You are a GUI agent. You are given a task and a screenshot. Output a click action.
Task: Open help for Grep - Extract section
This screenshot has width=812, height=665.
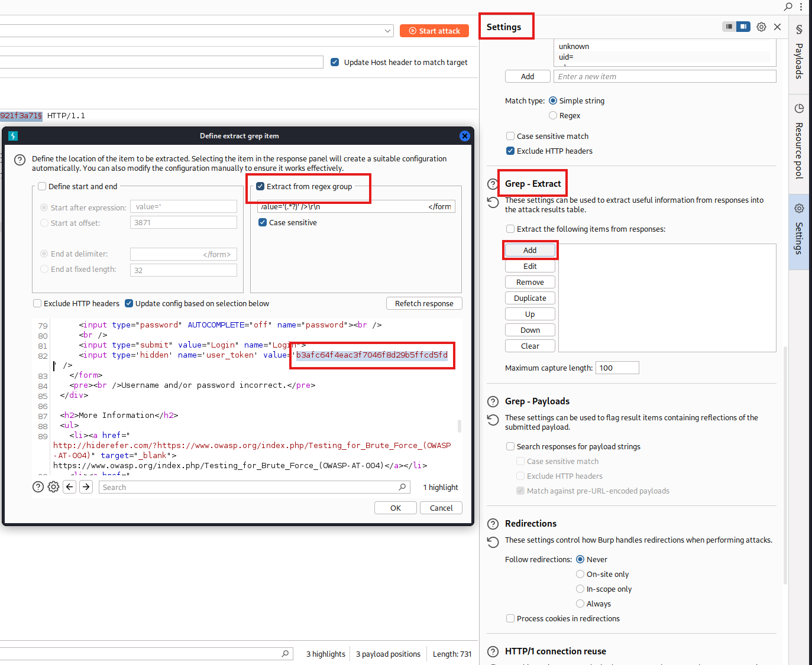(x=493, y=184)
